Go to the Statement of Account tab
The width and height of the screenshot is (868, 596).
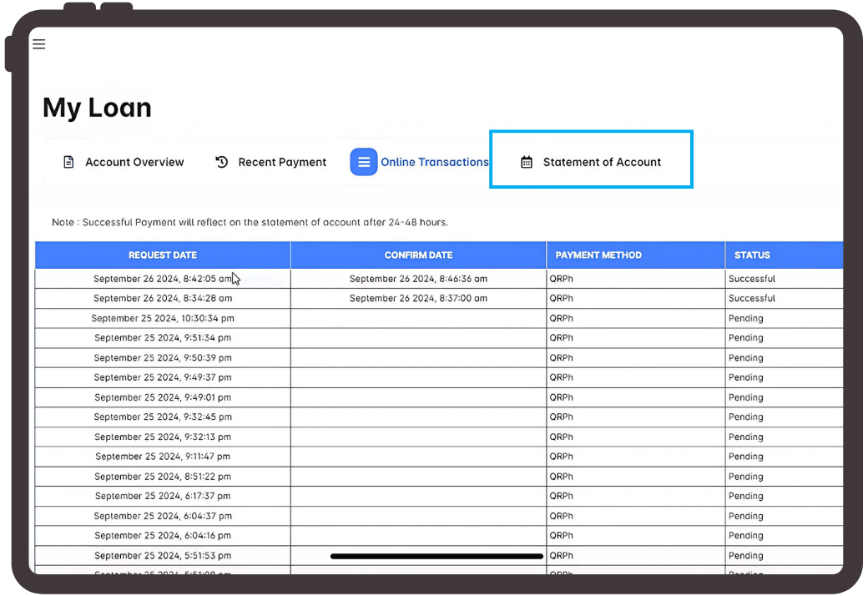602,162
